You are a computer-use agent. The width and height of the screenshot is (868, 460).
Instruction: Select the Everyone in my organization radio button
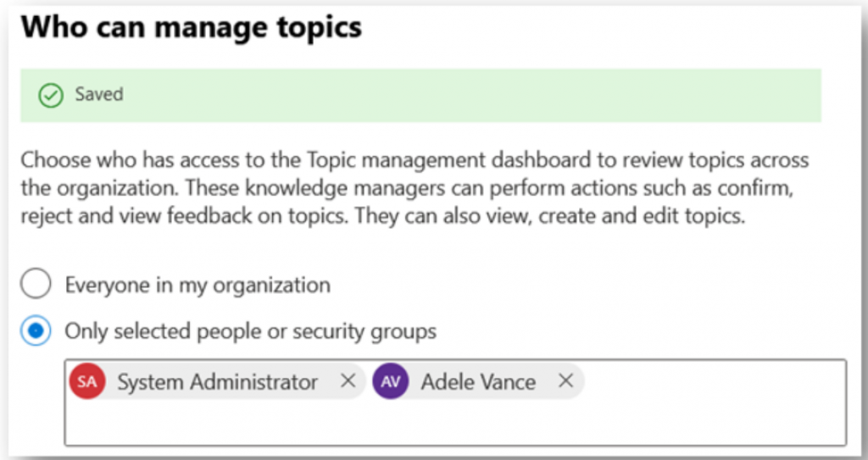coord(36,284)
